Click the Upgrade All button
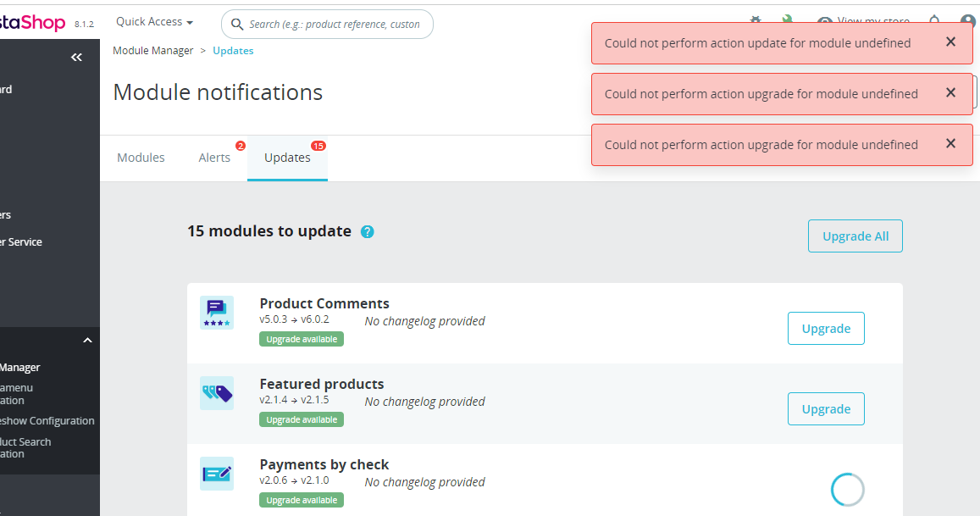980x516 pixels. [855, 236]
